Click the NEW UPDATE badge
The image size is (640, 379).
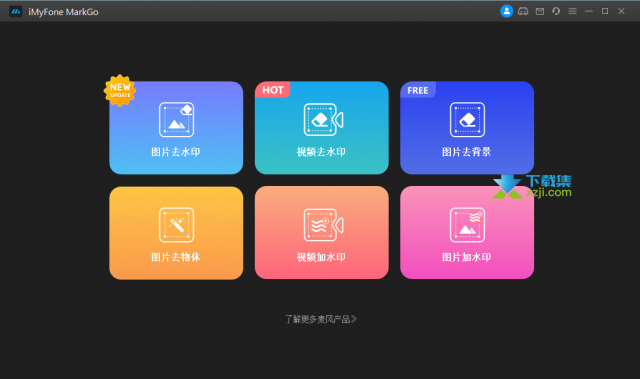tap(120, 91)
